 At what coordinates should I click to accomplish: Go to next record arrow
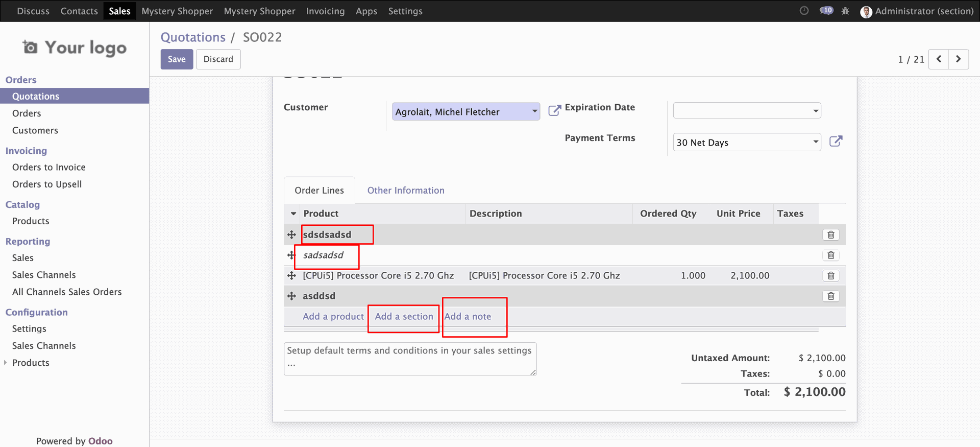958,59
